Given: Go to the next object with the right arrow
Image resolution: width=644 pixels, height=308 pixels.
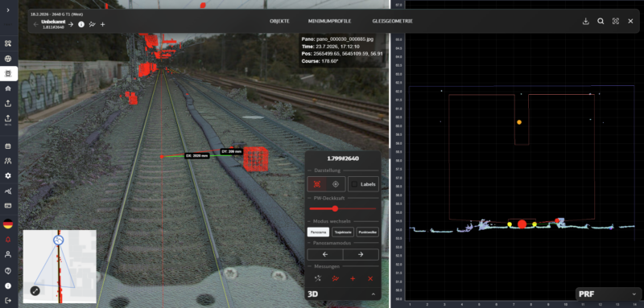Looking at the screenshot, I should coord(71,24).
